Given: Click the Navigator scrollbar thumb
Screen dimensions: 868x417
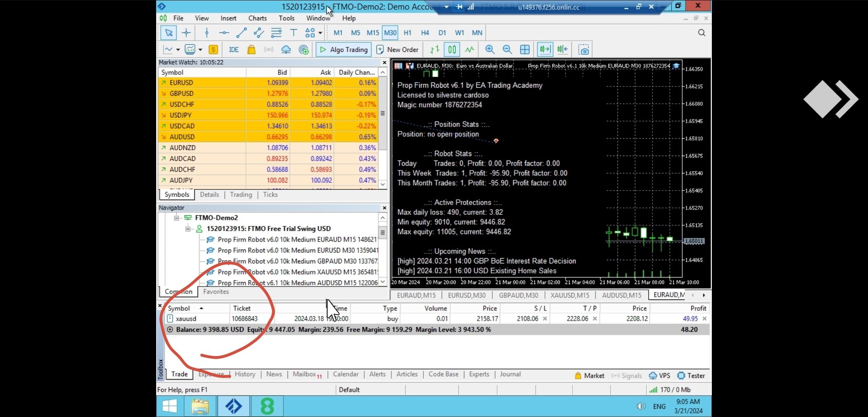Looking at the screenshot, I should pyautogui.click(x=383, y=233).
